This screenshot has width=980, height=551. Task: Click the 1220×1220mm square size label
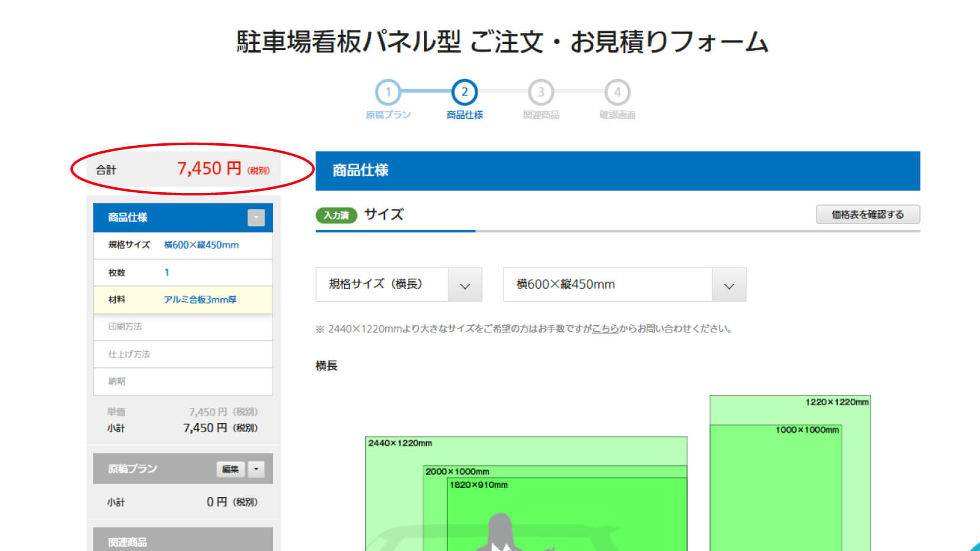coord(837,402)
